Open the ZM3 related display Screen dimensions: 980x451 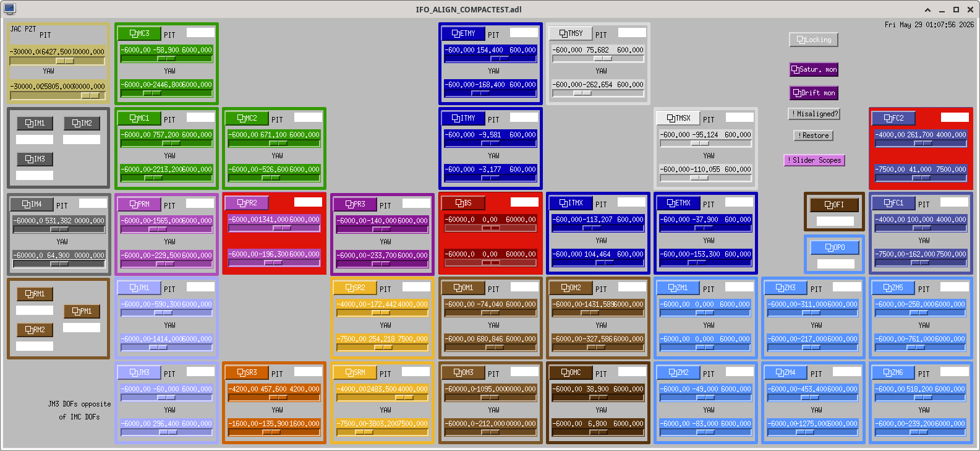click(x=786, y=288)
